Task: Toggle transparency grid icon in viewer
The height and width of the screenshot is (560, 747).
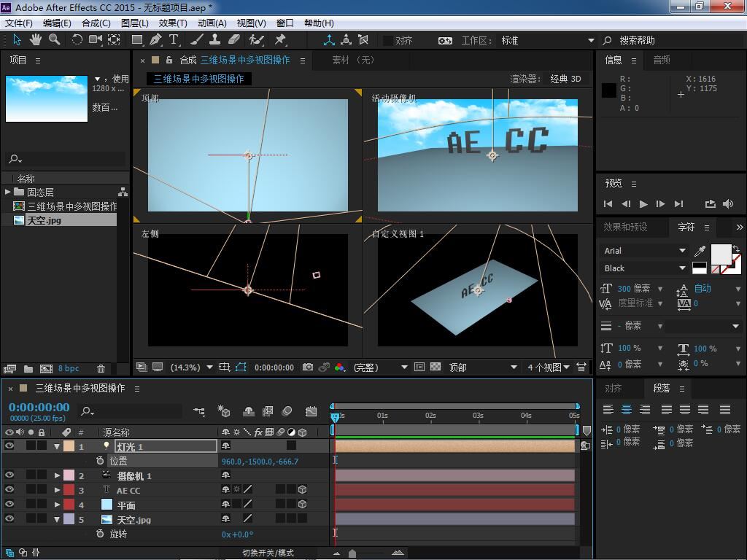Action: [436, 367]
